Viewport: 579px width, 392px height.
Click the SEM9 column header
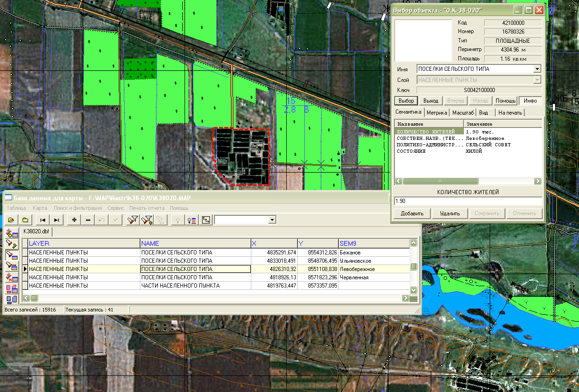pyautogui.click(x=374, y=243)
